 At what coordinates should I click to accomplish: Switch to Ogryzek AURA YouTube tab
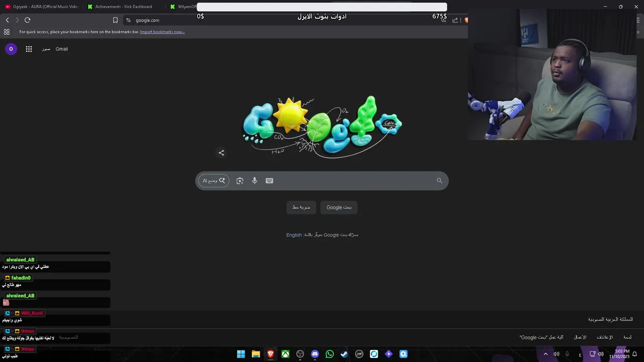[x=41, y=7]
